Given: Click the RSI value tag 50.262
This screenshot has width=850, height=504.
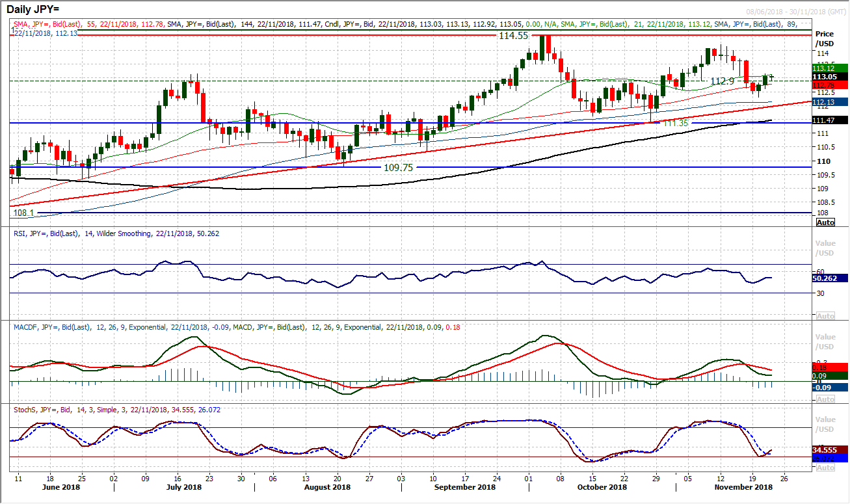Looking at the screenshot, I should [x=829, y=278].
